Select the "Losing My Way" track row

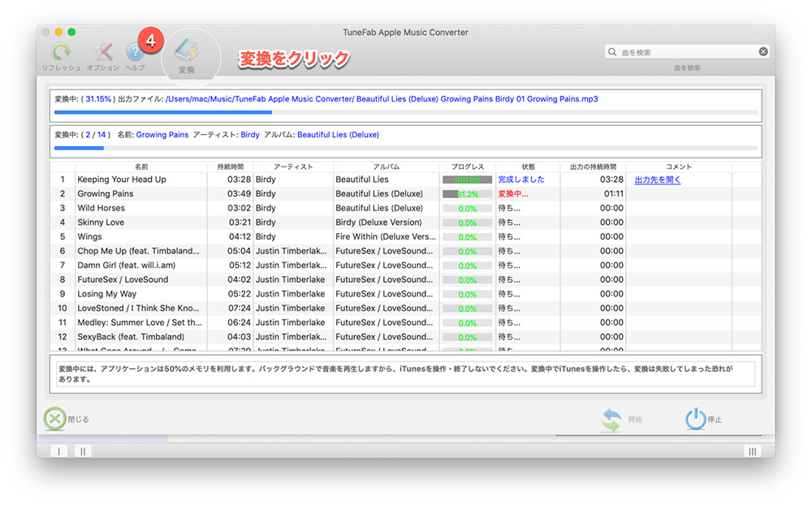click(405, 294)
